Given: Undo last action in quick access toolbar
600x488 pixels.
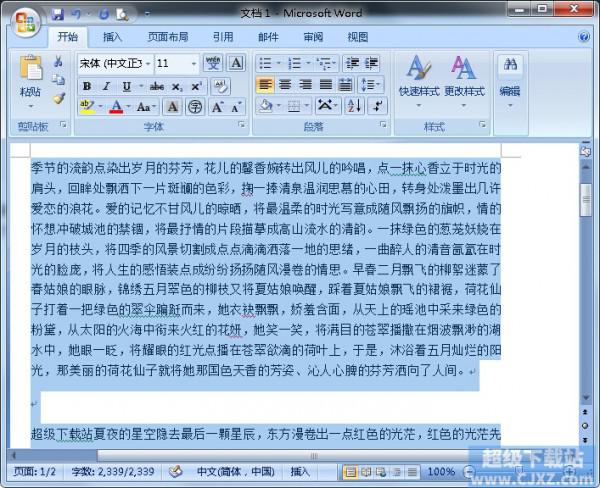Looking at the screenshot, I should tap(77, 15).
